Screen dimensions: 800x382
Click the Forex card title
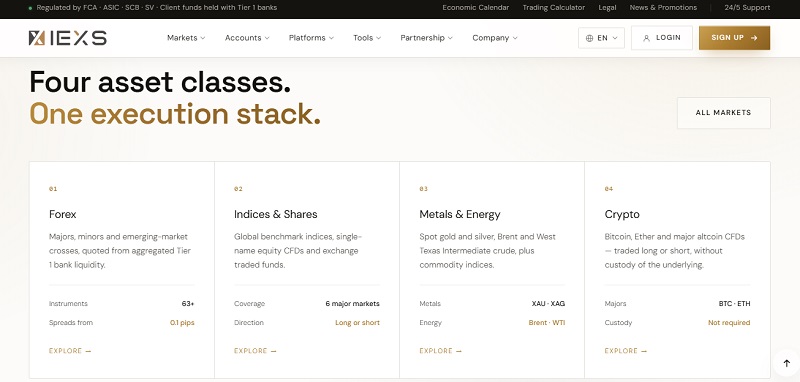(63, 214)
